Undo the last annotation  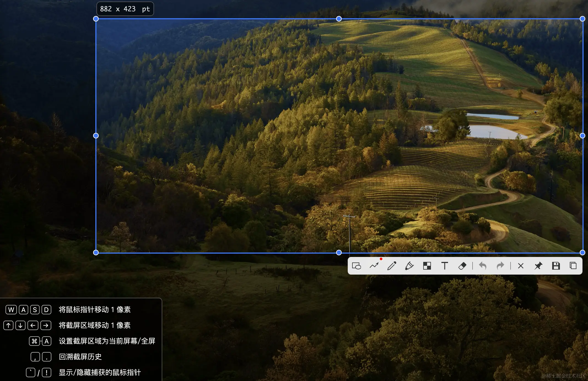point(483,266)
